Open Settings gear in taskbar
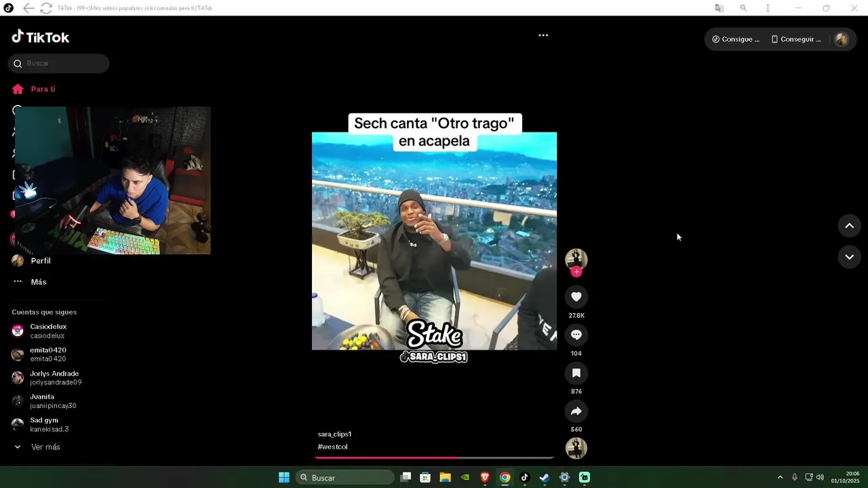The image size is (868, 488). coord(564,478)
